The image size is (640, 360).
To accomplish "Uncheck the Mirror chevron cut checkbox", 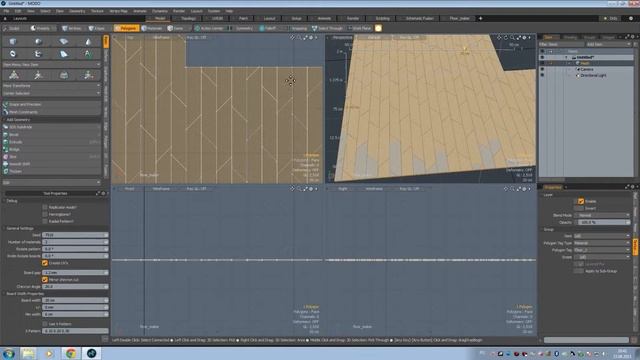I will [x=45, y=280].
